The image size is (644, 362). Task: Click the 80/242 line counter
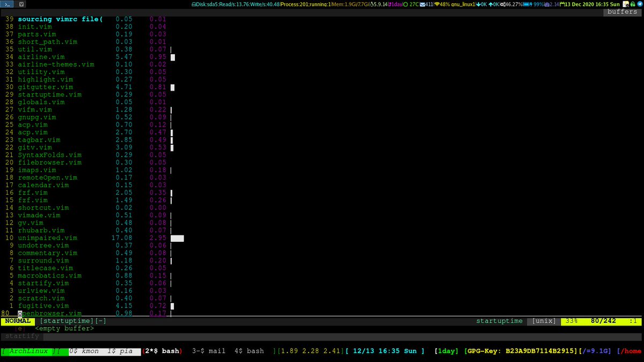tap(603, 321)
